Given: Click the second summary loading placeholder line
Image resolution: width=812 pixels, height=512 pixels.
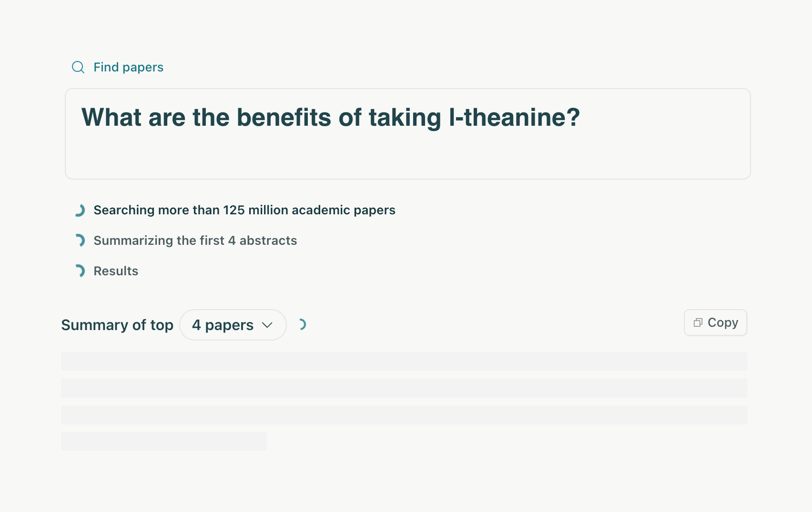Looking at the screenshot, I should tap(404, 388).
